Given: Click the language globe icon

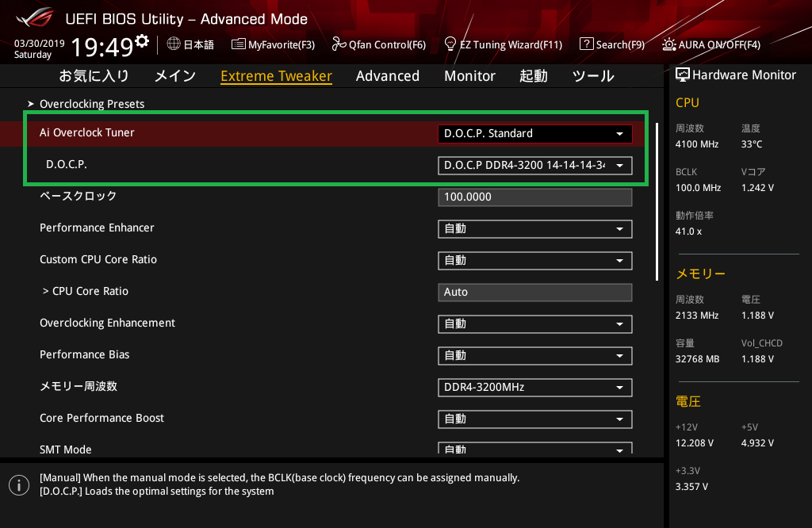Looking at the screenshot, I should coord(174,44).
